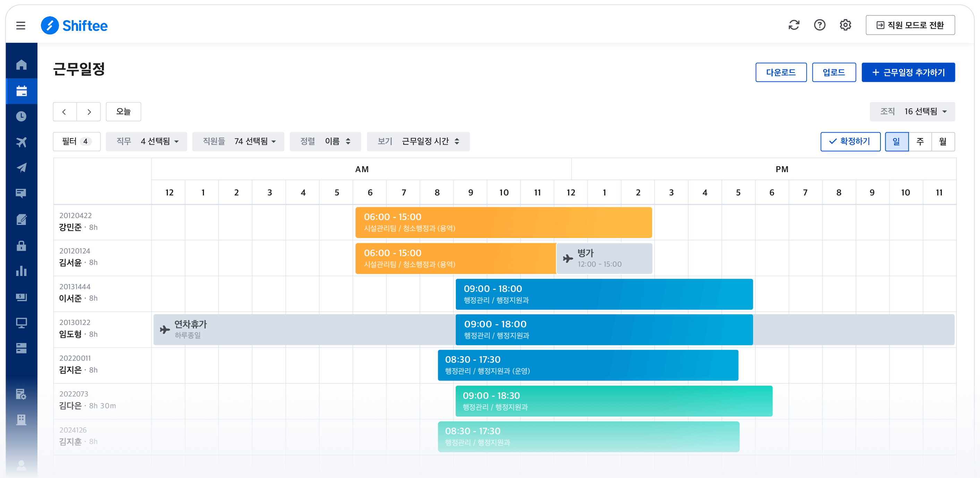The height and width of the screenshot is (478, 980).
Task: Select employee row 김지은
Action: pos(102,365)
